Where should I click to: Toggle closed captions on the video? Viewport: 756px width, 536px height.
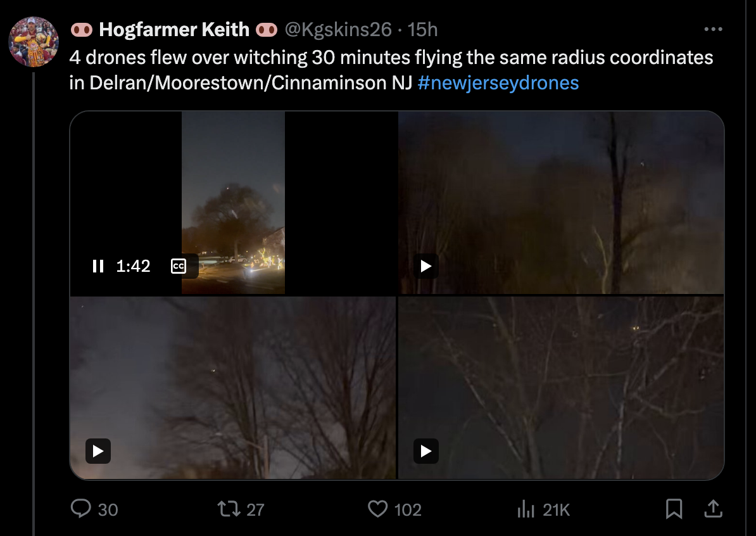click(179, 266)
